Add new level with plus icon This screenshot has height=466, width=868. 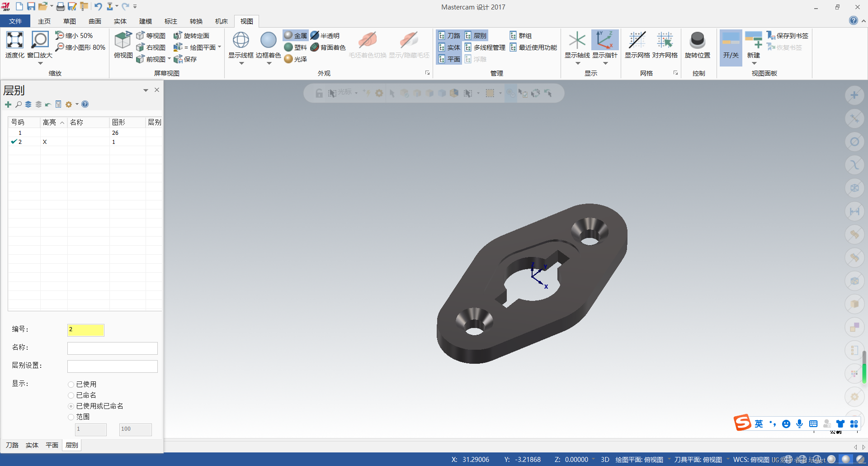8,105
